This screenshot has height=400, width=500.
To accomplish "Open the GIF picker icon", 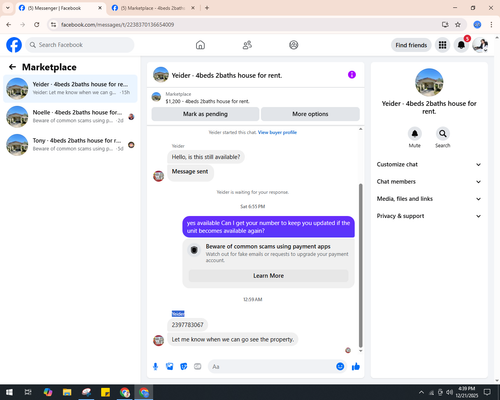I will point(198,367).
